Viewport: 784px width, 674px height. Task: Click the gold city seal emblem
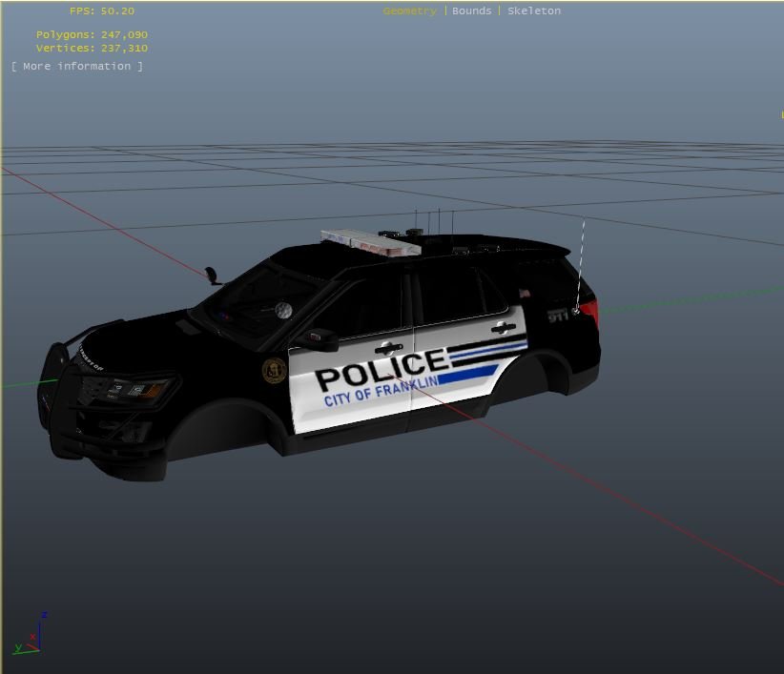coord(274,370)
